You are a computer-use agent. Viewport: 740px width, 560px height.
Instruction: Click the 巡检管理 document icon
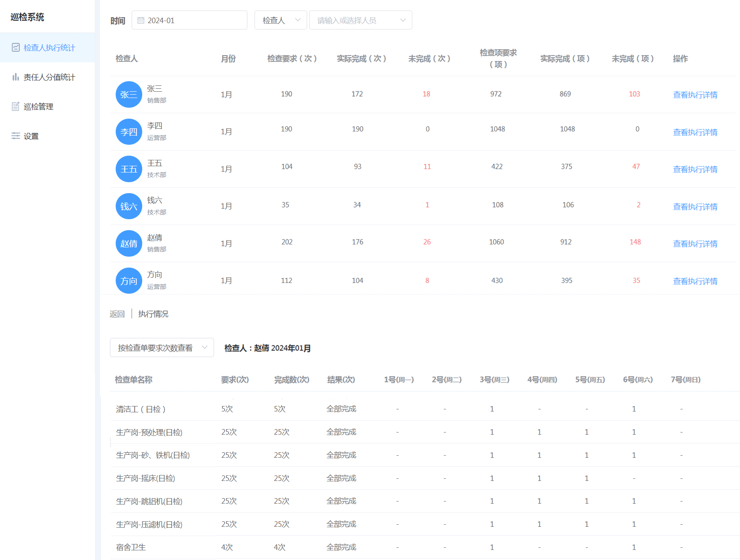tap(16, 106)
